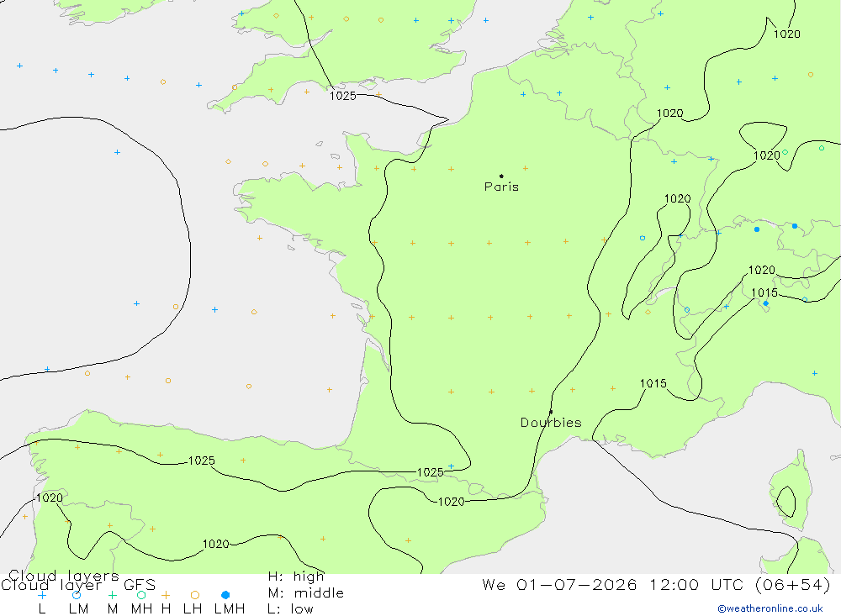
Task: Click the Dourbies place label
Action: 551,423
